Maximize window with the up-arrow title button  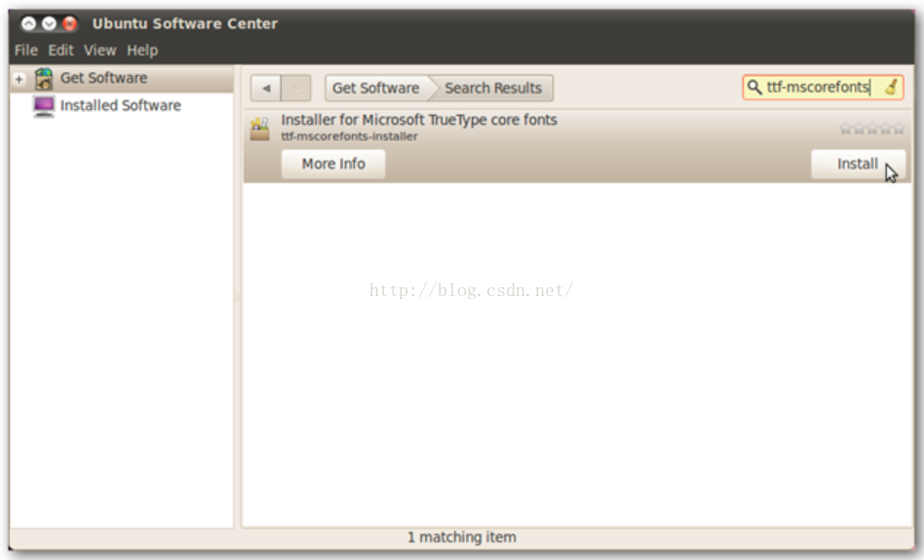28,23
